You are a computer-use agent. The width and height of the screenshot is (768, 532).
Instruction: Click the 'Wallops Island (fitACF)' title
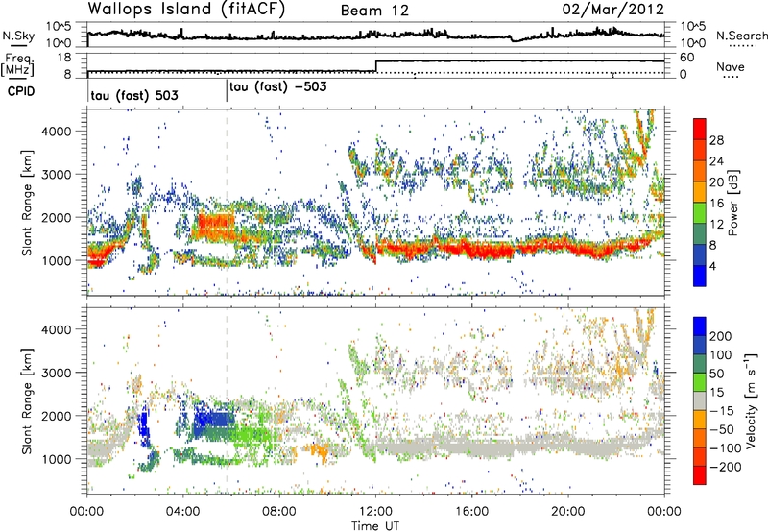(x=186, y=10)
